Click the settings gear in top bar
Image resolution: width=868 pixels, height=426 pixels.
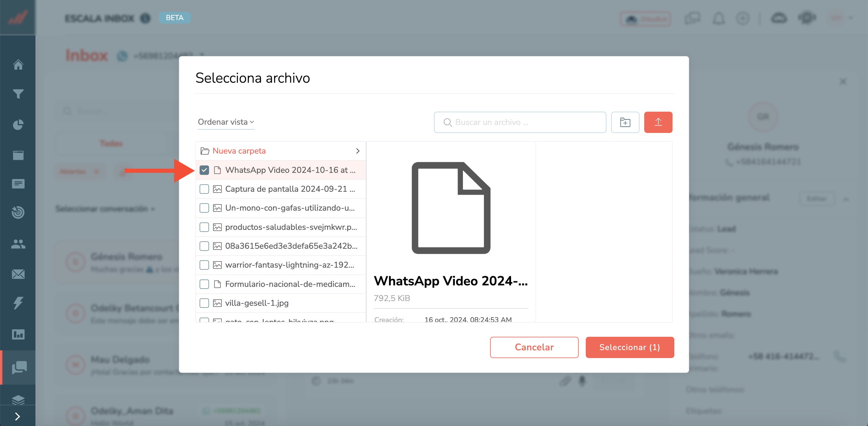point(807,17)
